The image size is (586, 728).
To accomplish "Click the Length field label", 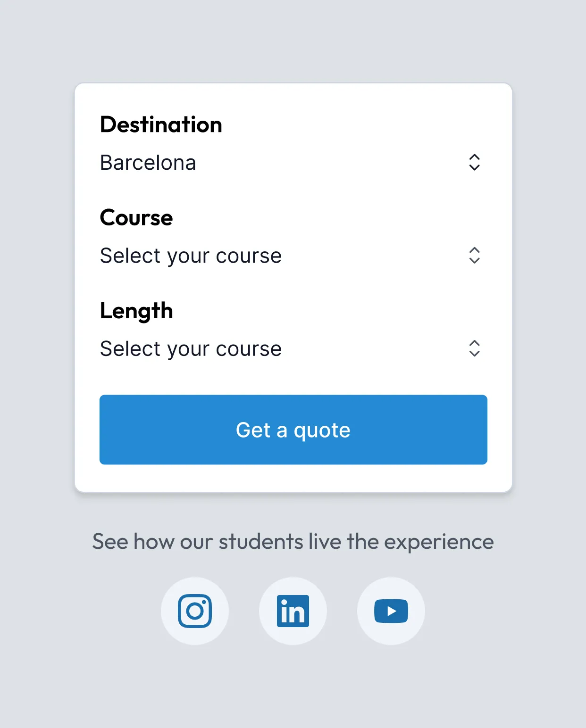I will [136, 311].
